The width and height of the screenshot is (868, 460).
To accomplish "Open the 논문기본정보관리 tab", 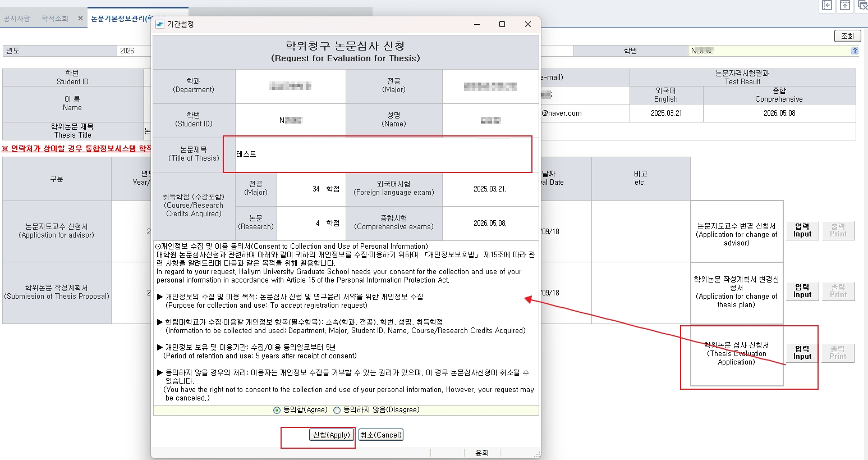I will [121, 19].
